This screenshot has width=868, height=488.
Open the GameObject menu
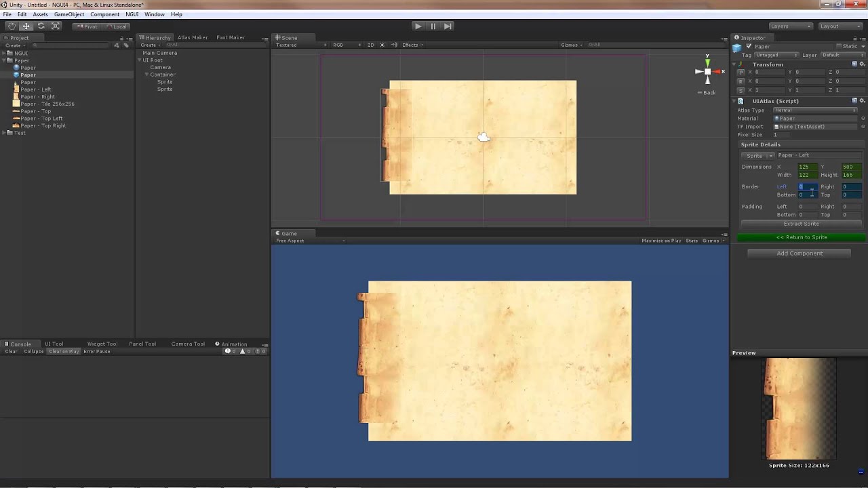69,14
